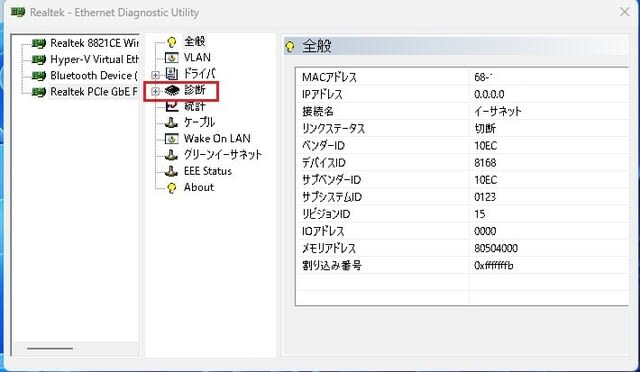Click the Realtek 8821CE adapter card icon

39,43
